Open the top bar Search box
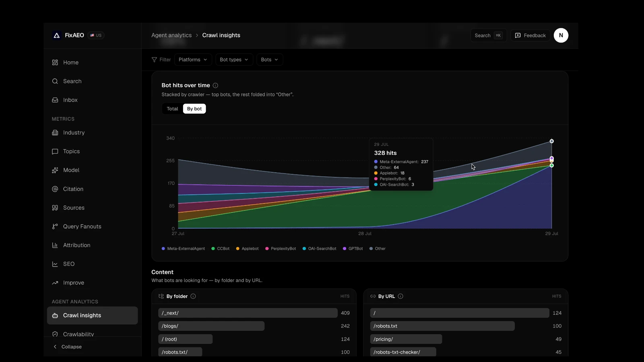The height and width of the screenshot is (362, 644). point(488,35)
